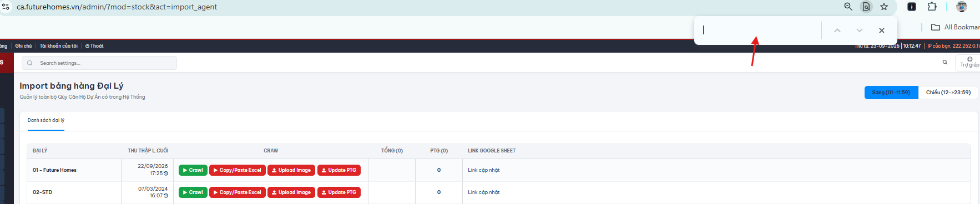Click the browser zoom magnifier icon
980x204 pixels.
848,7
